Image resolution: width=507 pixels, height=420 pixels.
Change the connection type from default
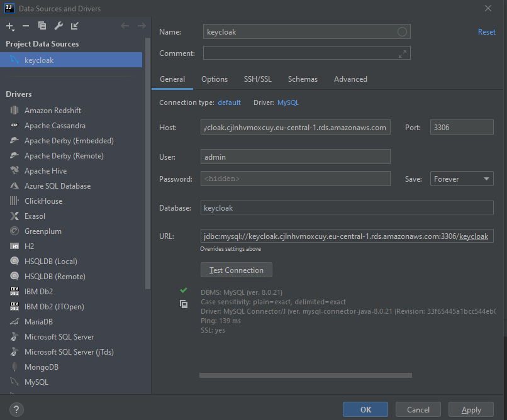[x=229, y=102]
